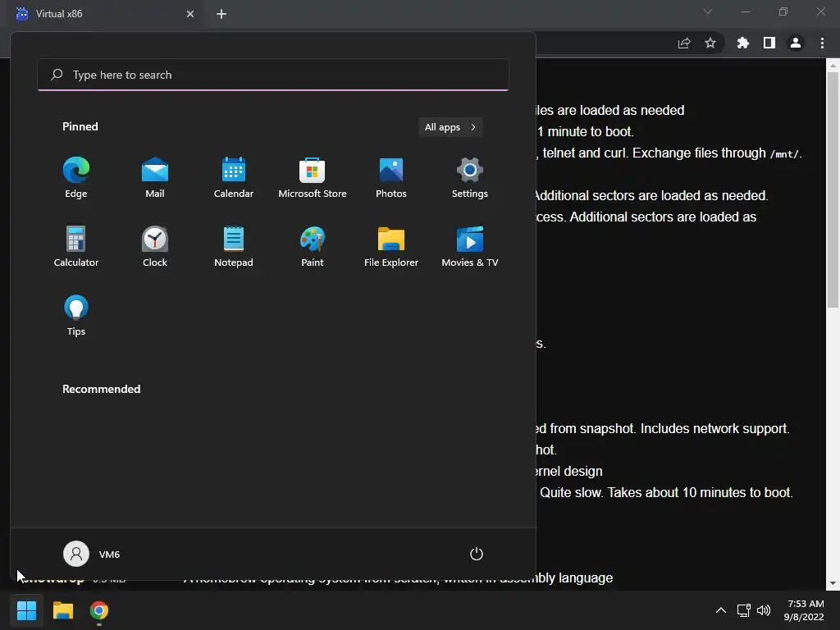840x630 pixels.
Task: Open Microsoft Store
Action: (313, 178)
